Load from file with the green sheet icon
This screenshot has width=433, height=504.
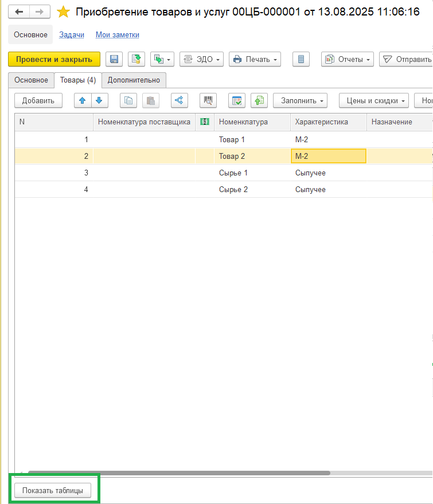coord(259,100)
